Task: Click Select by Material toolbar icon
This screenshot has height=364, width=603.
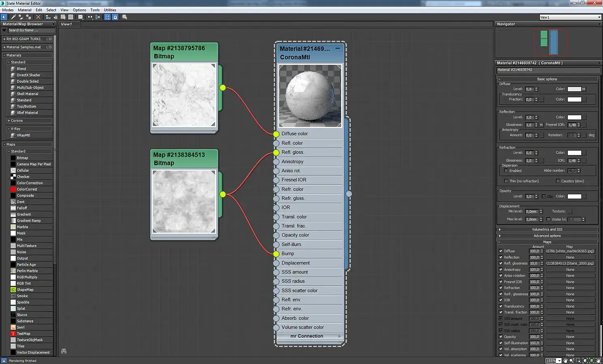Action: pos(125,17)
